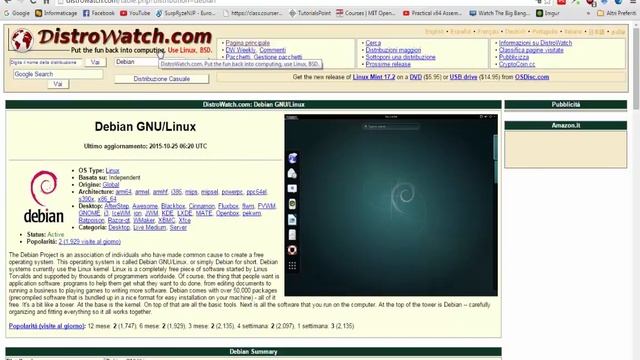Click the Cinnamon desktop link
This screenshot has width=640, height=360.
201,206
